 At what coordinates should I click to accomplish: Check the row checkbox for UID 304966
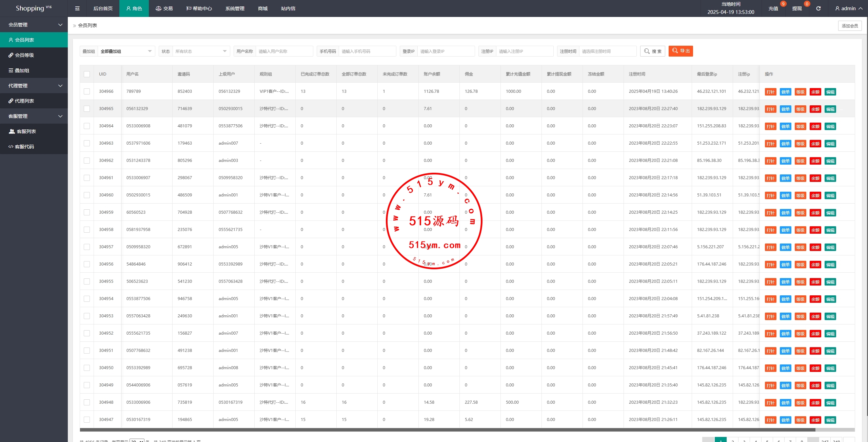click(x=87, y=91)
